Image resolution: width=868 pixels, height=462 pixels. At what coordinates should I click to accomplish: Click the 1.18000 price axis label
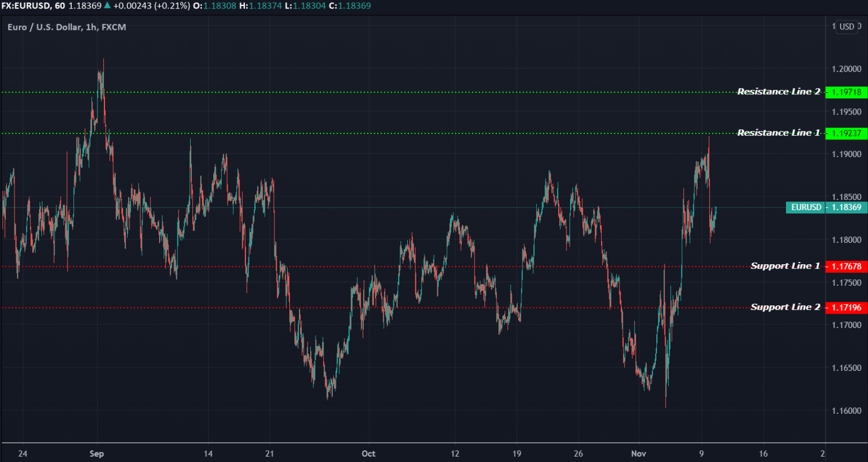[x=847, y=240]
